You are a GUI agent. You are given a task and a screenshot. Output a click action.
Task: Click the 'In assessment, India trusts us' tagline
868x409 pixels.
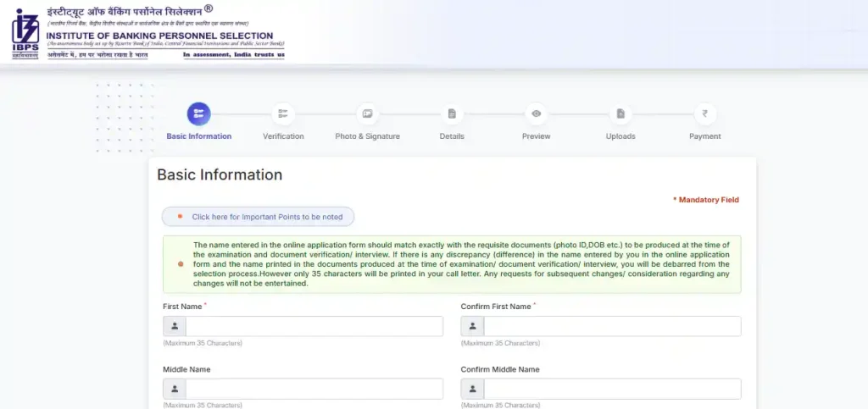tap(234, 55)
